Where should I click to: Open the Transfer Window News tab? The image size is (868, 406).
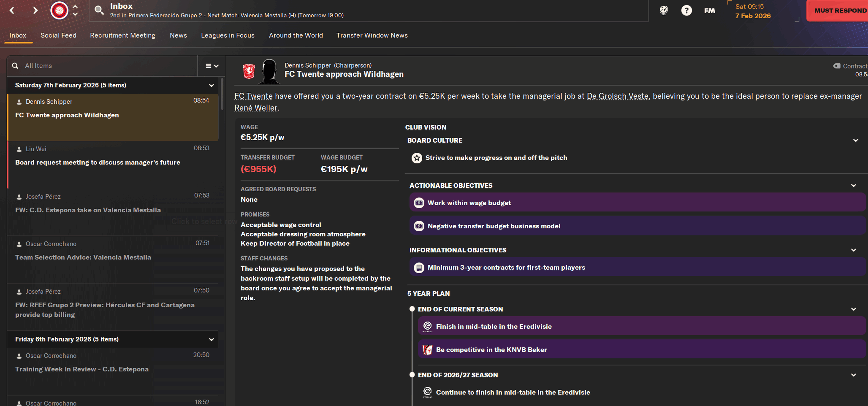click(372, 35)
